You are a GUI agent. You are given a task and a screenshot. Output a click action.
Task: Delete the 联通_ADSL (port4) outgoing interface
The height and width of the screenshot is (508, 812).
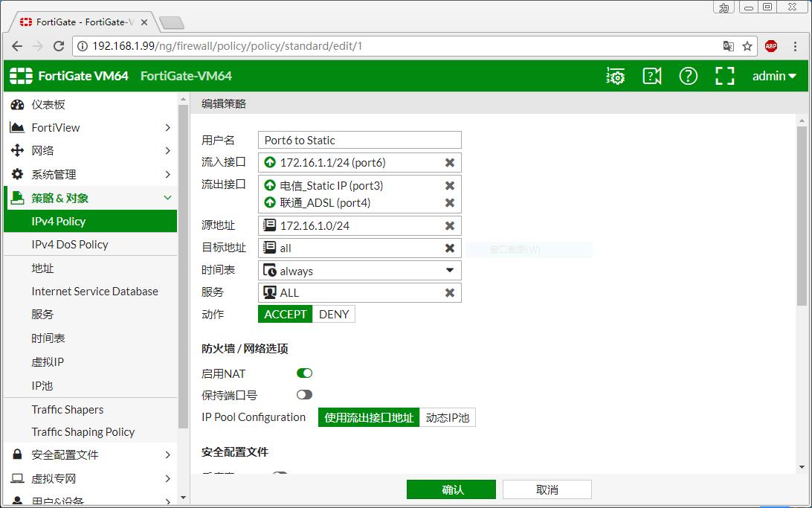[450, 202]
